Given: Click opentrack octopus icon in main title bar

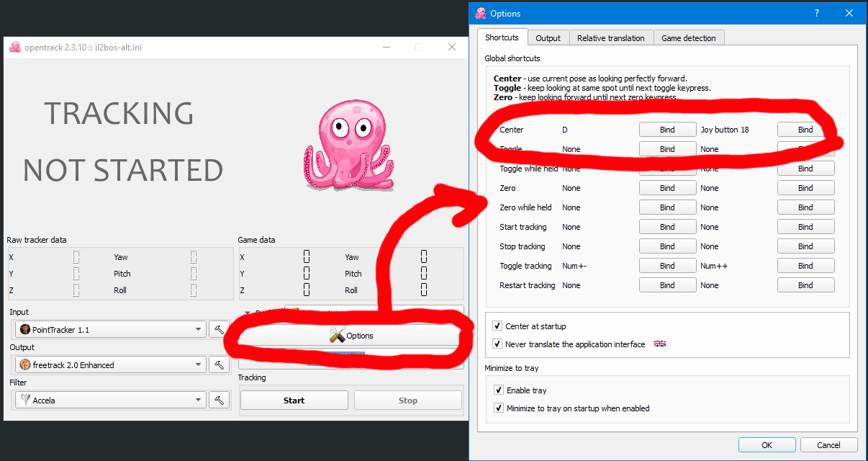Looking at the screenshot, I should (15, 48).
